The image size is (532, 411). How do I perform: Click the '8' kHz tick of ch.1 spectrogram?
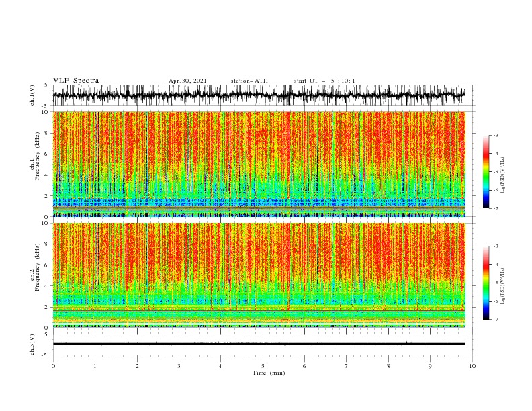click(46, 133)
